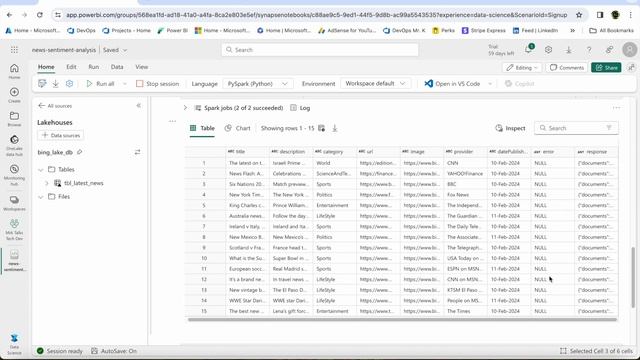Click the pin icon beside bing_lake_db
Screen dimensions: 640x360
(80, 152)
